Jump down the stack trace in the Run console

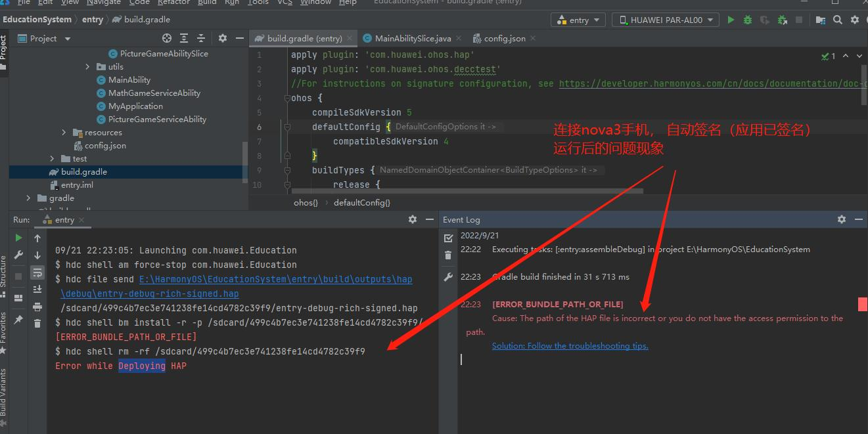[x=37, y=255]
